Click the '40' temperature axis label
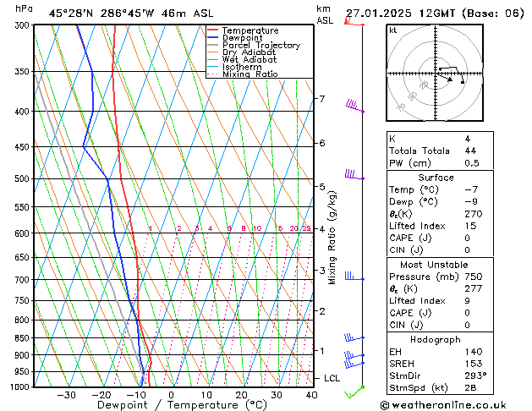This screenshot has width=532, height=411. coord(312,395)
